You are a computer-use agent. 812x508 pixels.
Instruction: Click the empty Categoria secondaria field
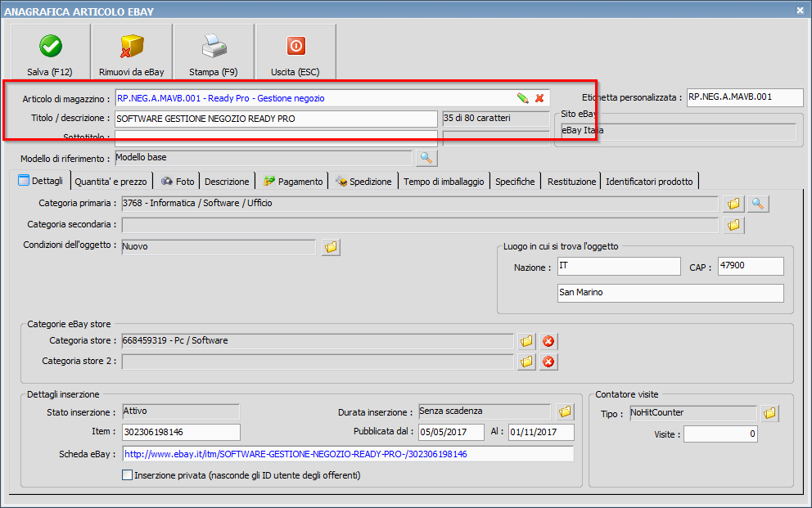(x=420, y=225)
